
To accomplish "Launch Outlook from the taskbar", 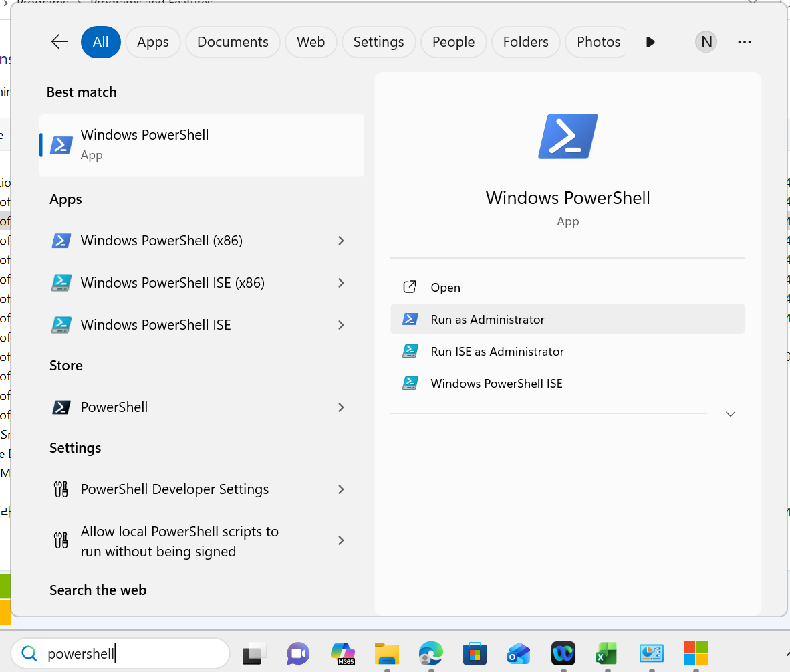I will (x=519, y=654).
